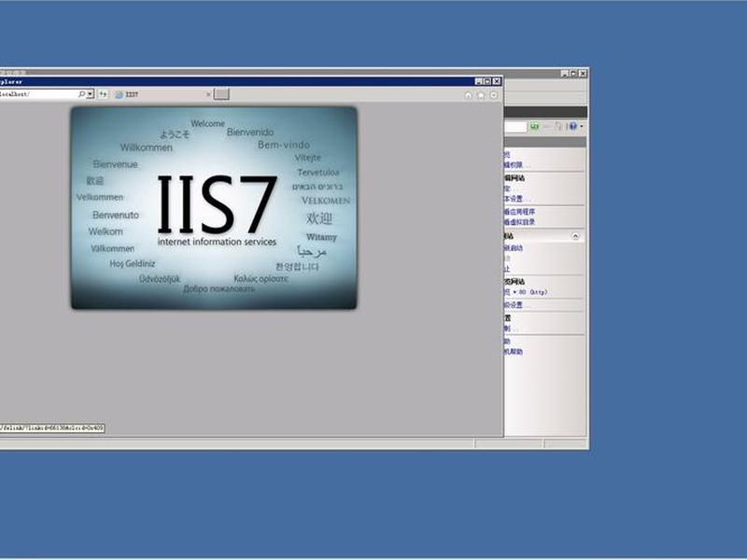Close the Internet Explorer window

[497, 81]
